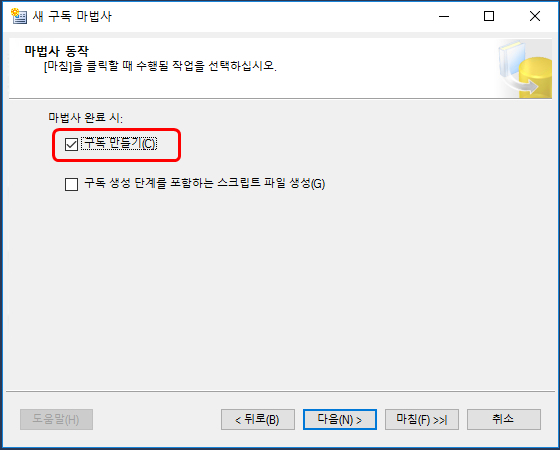This screenshot has height=450, width=560.
Task: Click the disabled 도움말(H) button
Action: (x=56, y=419)
